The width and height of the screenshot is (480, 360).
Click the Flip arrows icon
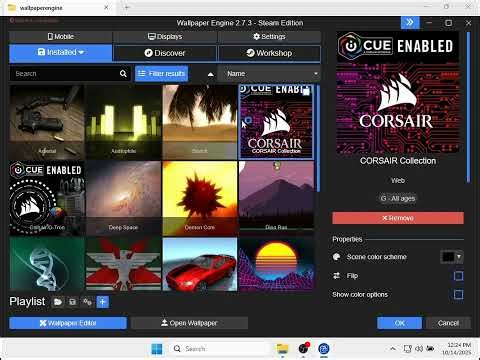(337, 276)
